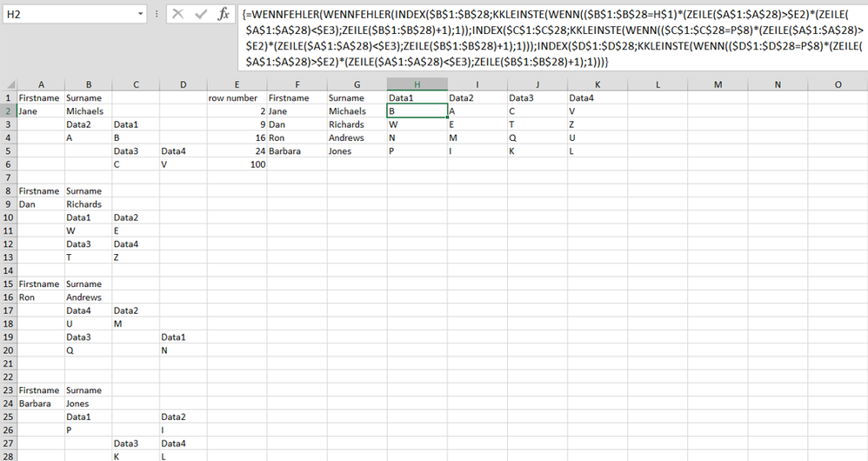Viewport: 868px width, 461px height.
Task: Click cell H3 with value W
Action: 417,124
